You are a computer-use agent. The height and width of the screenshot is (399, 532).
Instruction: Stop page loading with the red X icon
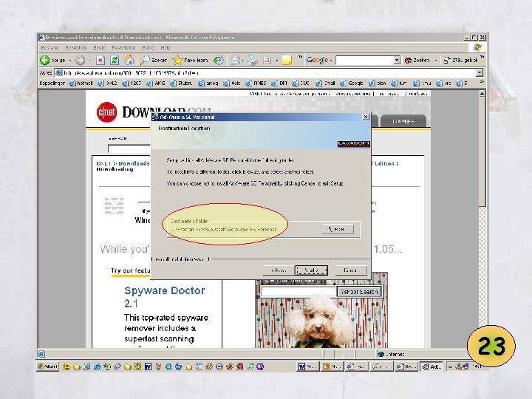point(100,61)
